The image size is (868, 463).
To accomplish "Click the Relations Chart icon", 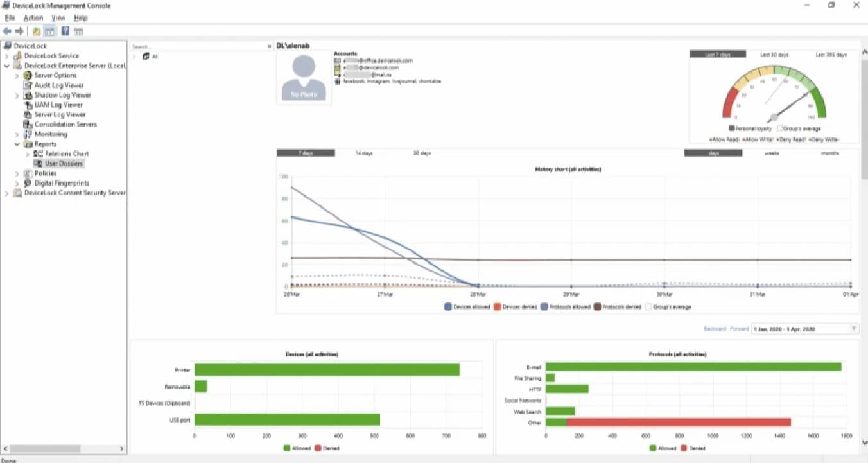I will tap(39, 153).
